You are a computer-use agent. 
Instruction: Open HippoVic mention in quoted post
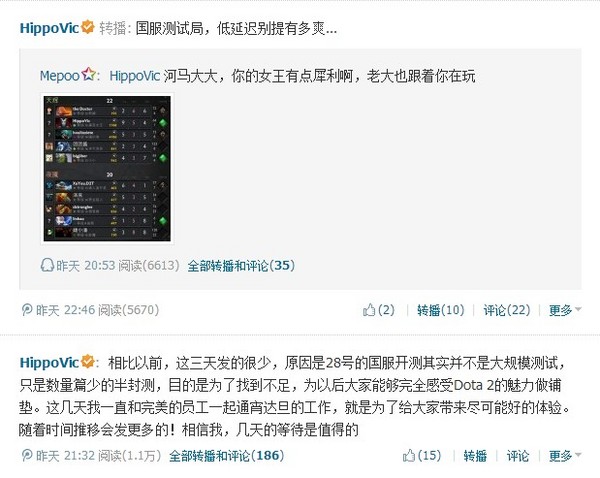[x=134, y=76]
